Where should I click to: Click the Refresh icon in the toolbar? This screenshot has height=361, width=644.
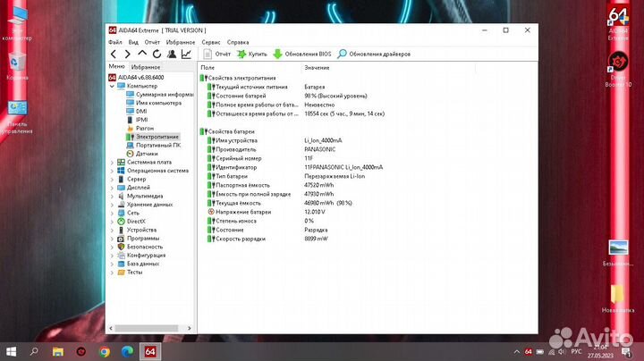(156, 55)
